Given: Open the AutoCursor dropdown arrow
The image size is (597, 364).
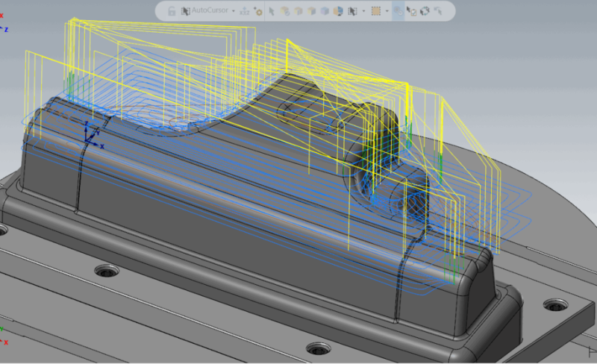Looking at the screenshot, I should (x=234, y=11).
